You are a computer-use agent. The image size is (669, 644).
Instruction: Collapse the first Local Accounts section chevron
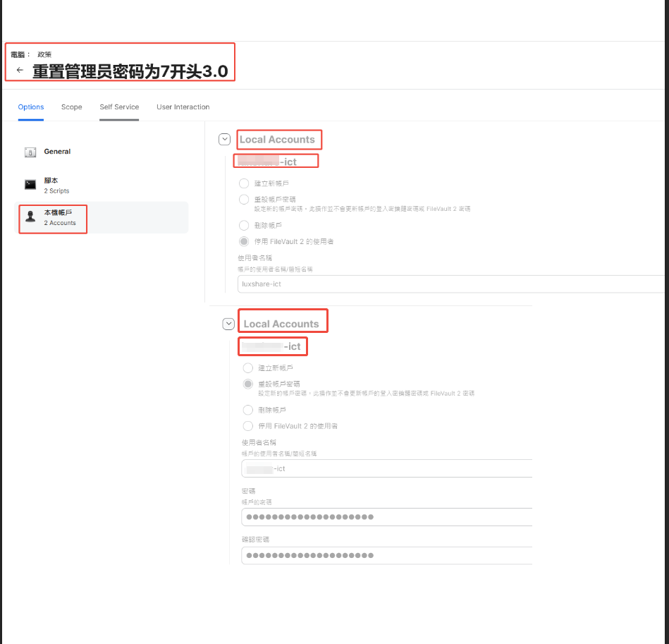click(x=224, y=140)
